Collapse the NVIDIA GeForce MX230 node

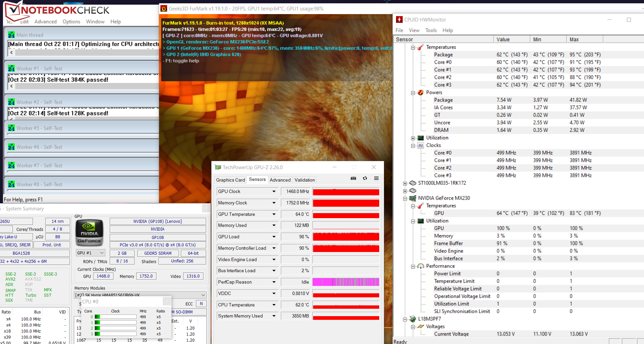[x=405, y=199]
